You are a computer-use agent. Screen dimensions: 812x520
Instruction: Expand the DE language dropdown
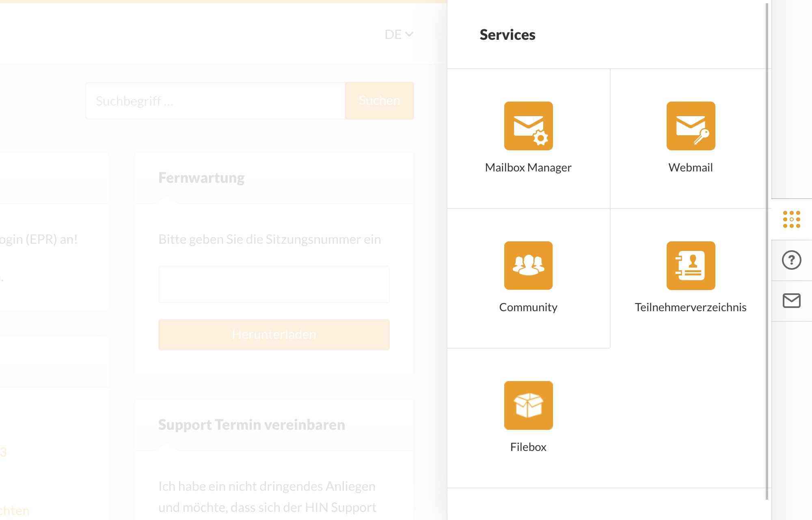399,35
